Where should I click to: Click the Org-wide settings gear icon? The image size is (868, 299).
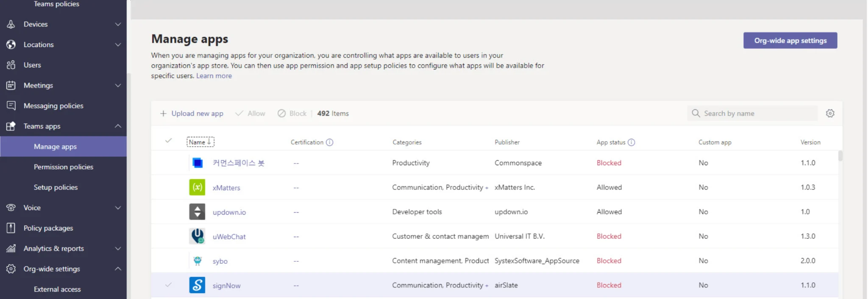point(11,269)
